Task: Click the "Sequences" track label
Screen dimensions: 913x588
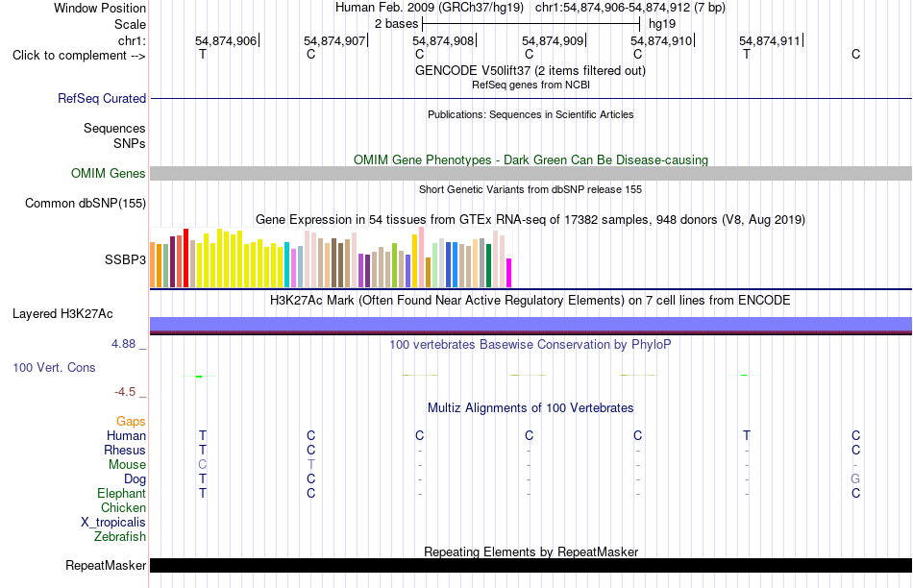Action: coord(114,128)
